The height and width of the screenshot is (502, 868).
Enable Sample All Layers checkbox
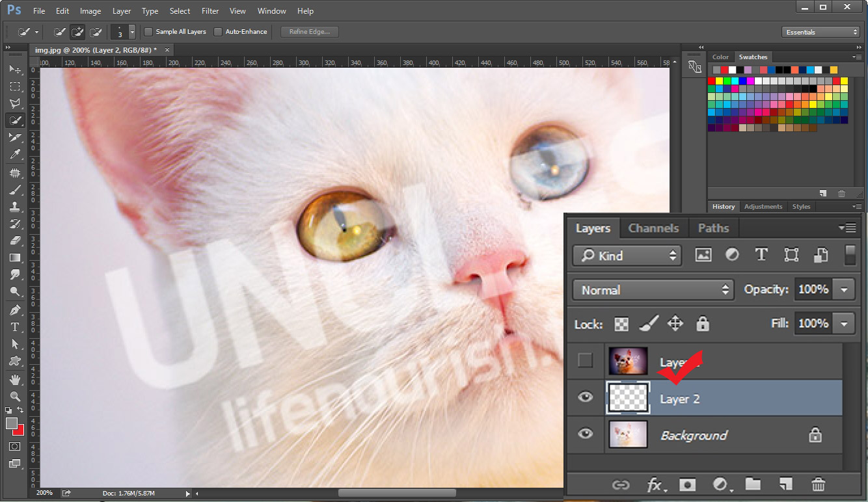coord(148,32)
